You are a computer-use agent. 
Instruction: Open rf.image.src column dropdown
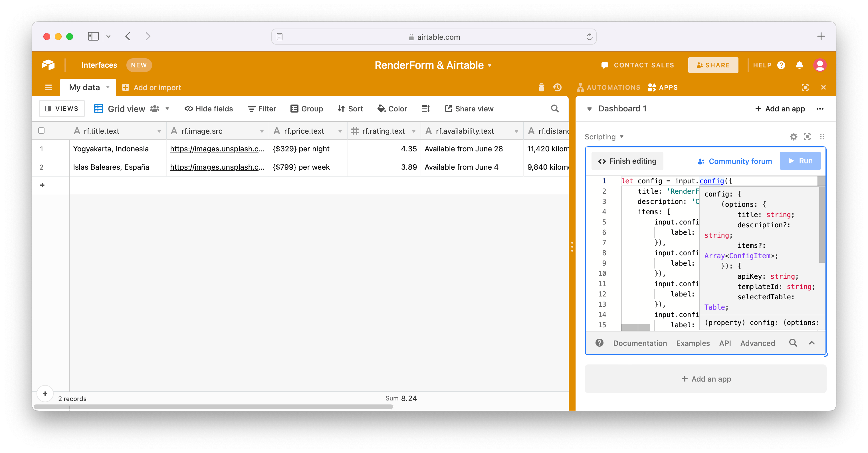[262, 131]
